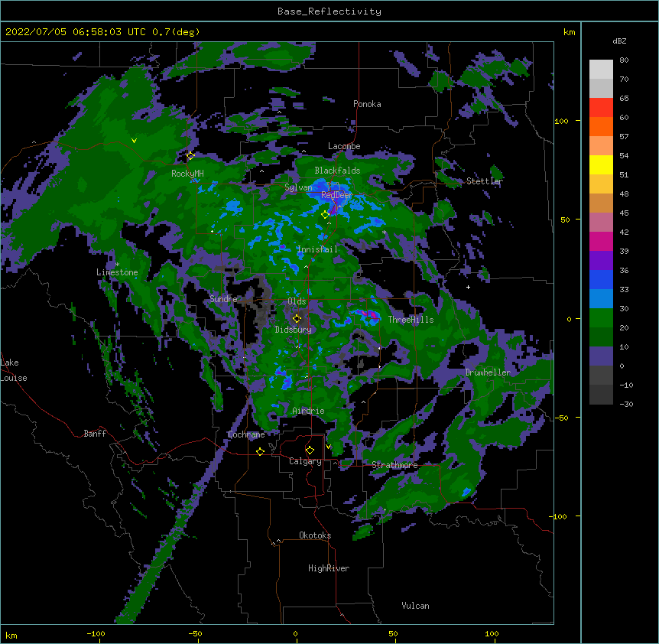Click the Lake Louise label
The height and width of the screenshot is (644, 659).
(x=13, y=370)
